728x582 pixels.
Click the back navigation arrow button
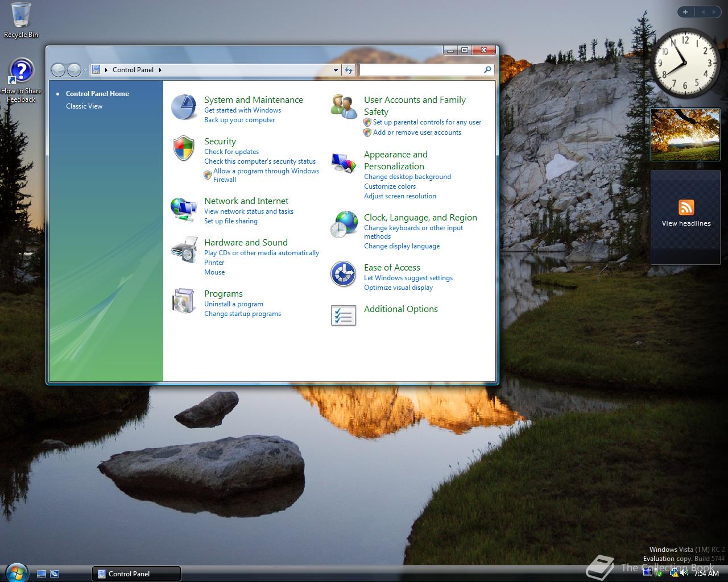58,70
